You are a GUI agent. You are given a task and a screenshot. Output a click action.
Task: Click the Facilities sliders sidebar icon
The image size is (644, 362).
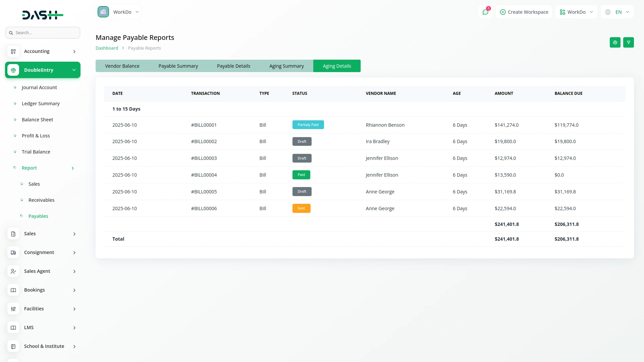tap(13, 309)
